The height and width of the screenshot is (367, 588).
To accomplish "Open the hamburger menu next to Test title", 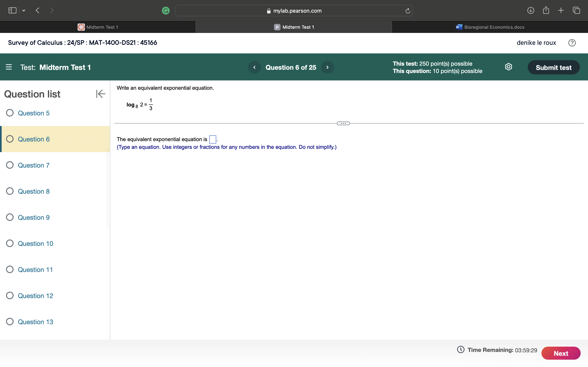I will 9,67.
